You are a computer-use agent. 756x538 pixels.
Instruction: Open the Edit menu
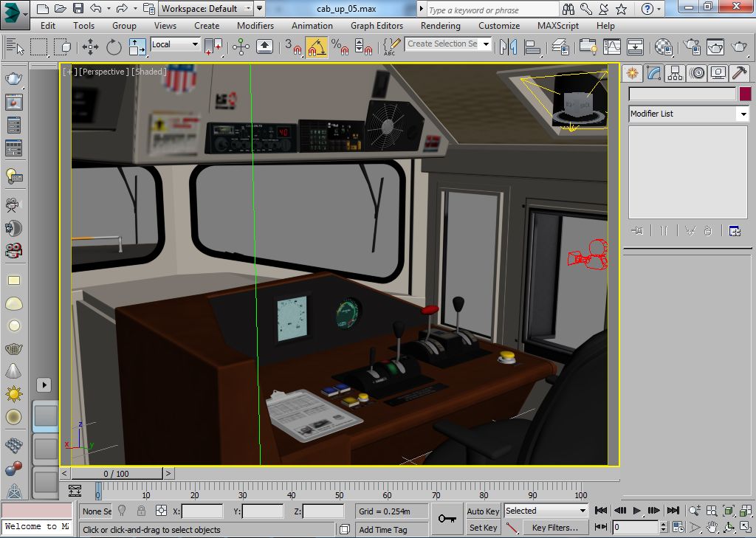point(48,26)
